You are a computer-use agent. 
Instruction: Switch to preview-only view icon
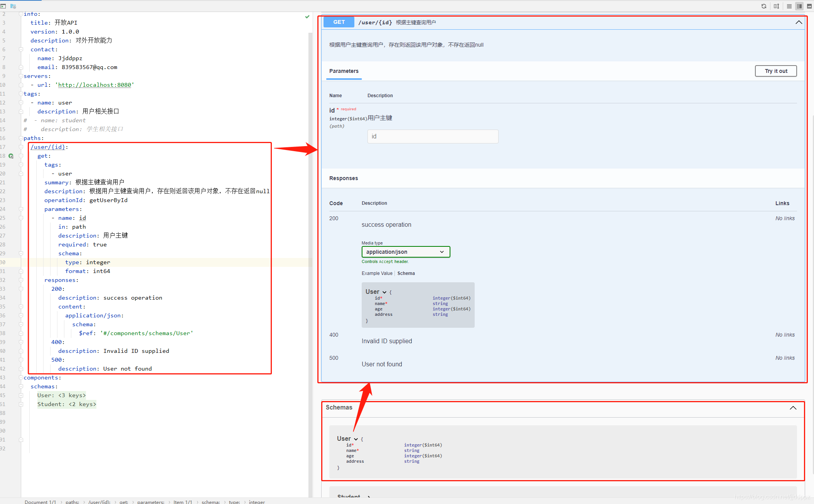[x=809, y=6]
